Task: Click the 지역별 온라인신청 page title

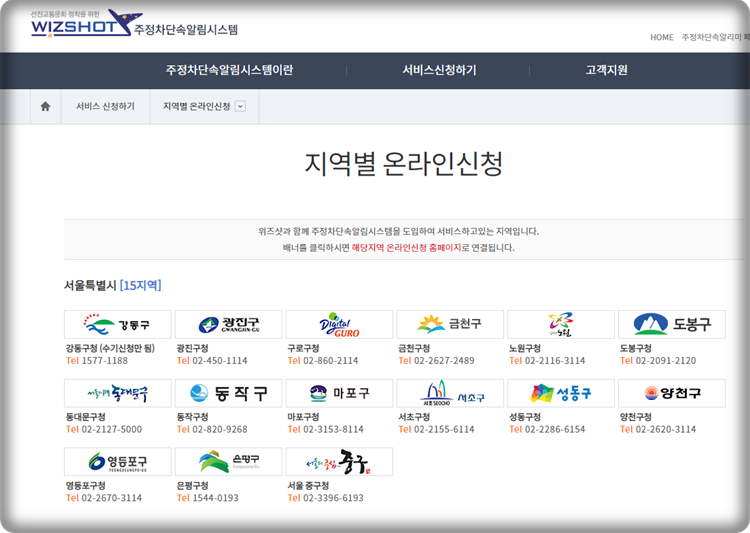Action: coord(404,164)
